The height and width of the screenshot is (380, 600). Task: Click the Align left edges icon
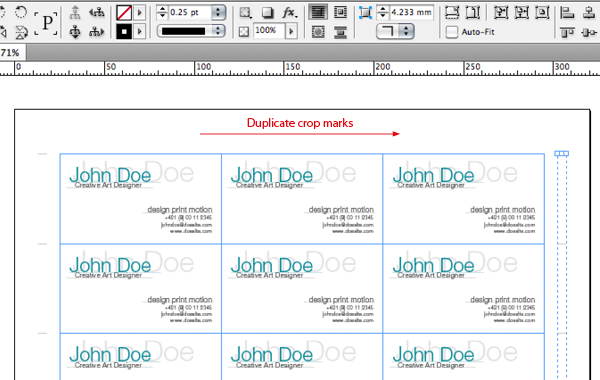567,13
